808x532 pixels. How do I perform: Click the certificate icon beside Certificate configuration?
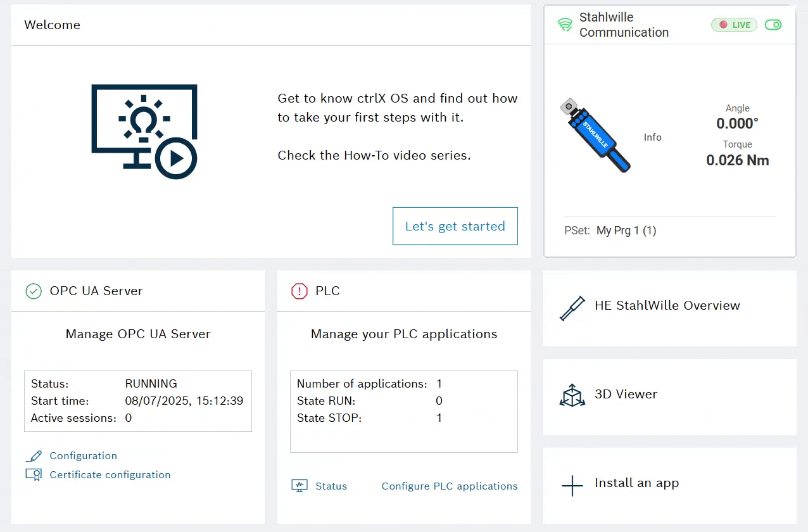34,474
